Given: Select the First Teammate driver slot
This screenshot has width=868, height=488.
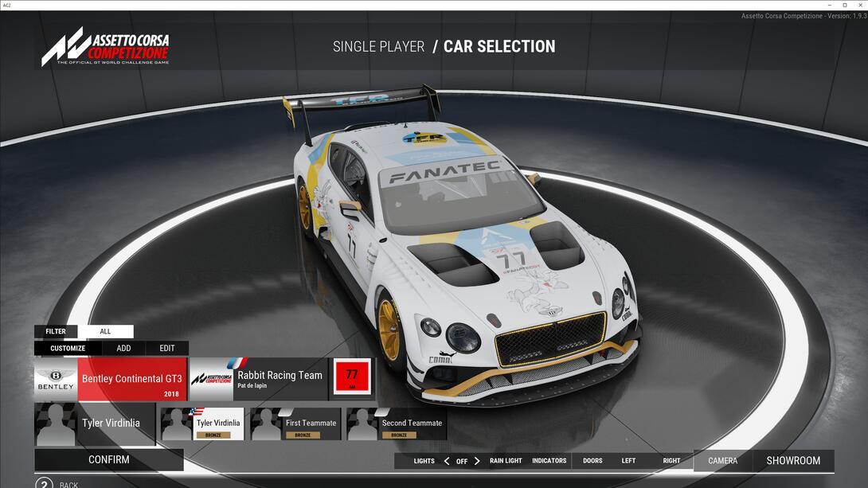Looking at the screenshot, I should [295, 424].
